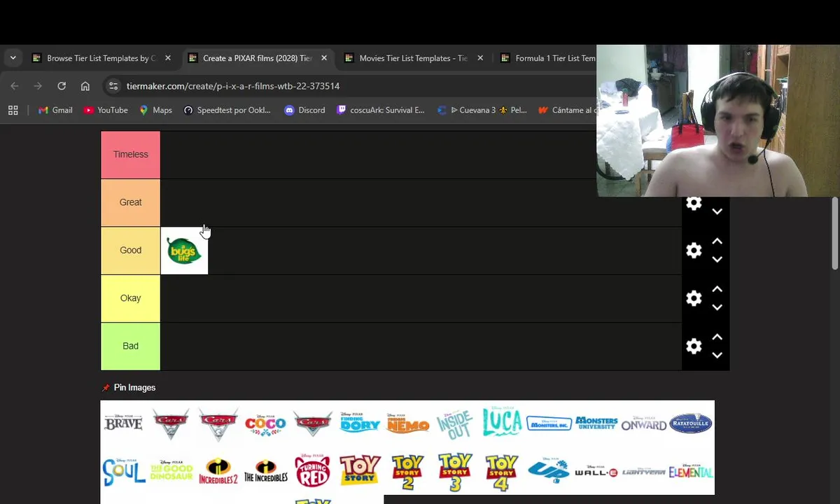Screen dimensions: 840x504
Task: Close the Browse Tier List Templates tab
Action: click(x=168, y=58)
